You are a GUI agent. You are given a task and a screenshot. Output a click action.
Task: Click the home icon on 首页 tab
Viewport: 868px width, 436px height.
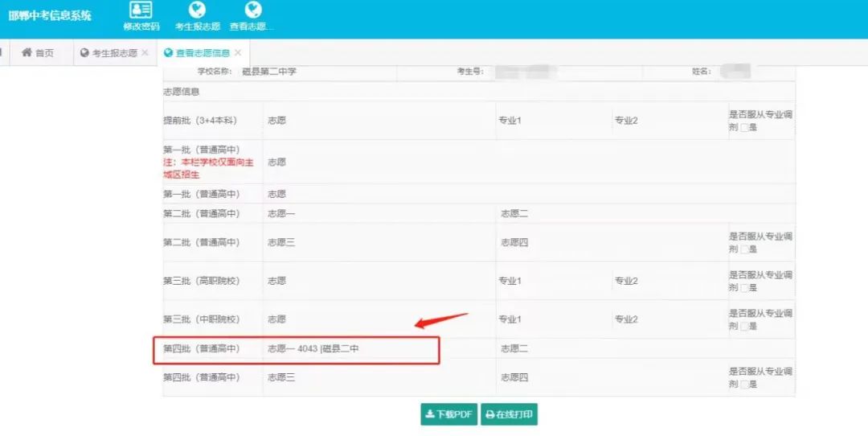click(x=27, y=53)
